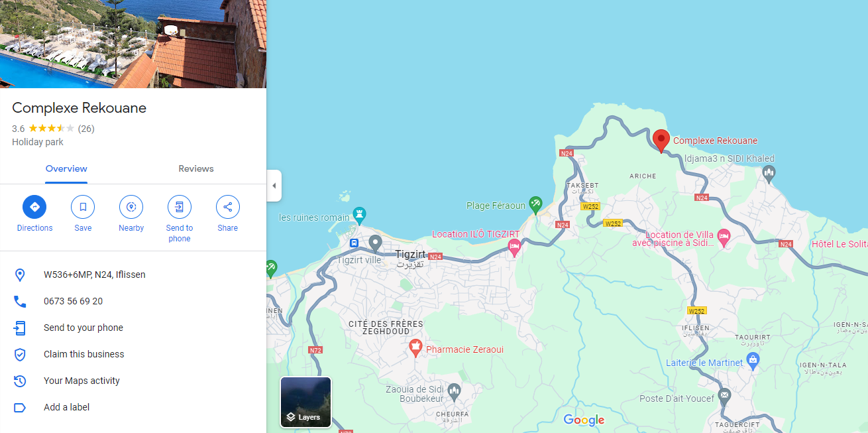Click the Send to phone icon

[x=180, y=207]
